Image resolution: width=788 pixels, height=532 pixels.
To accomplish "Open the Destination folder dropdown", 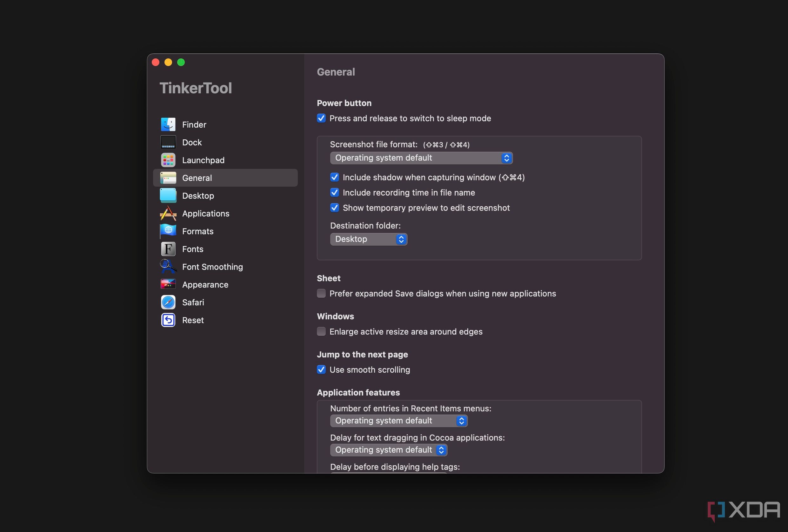I will [369, 239].
